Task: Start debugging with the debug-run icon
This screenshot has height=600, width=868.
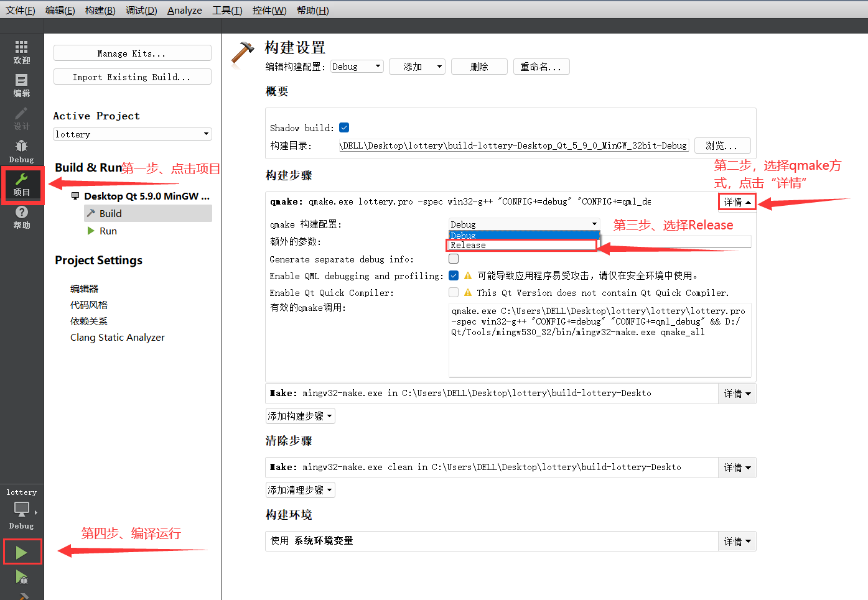Action: point(22,577)
